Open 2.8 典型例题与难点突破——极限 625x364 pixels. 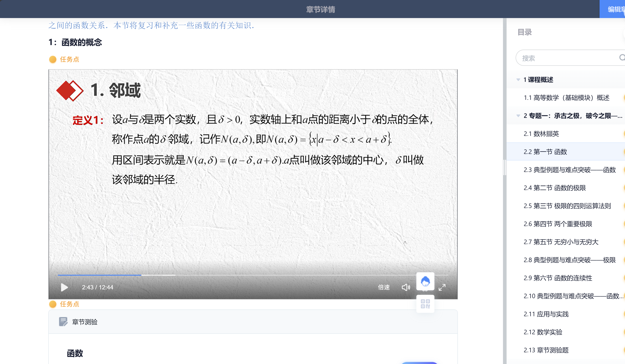(x=570, y=260)
